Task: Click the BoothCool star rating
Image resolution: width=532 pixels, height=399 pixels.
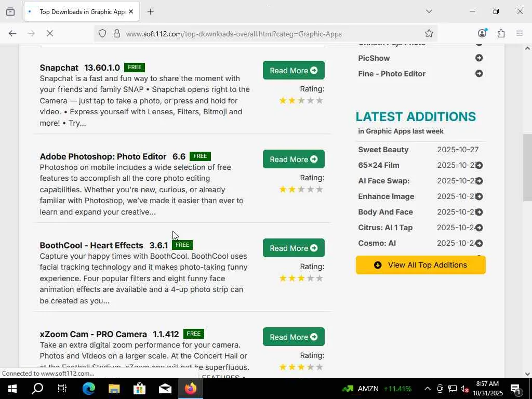Action: tap(301, 278)
